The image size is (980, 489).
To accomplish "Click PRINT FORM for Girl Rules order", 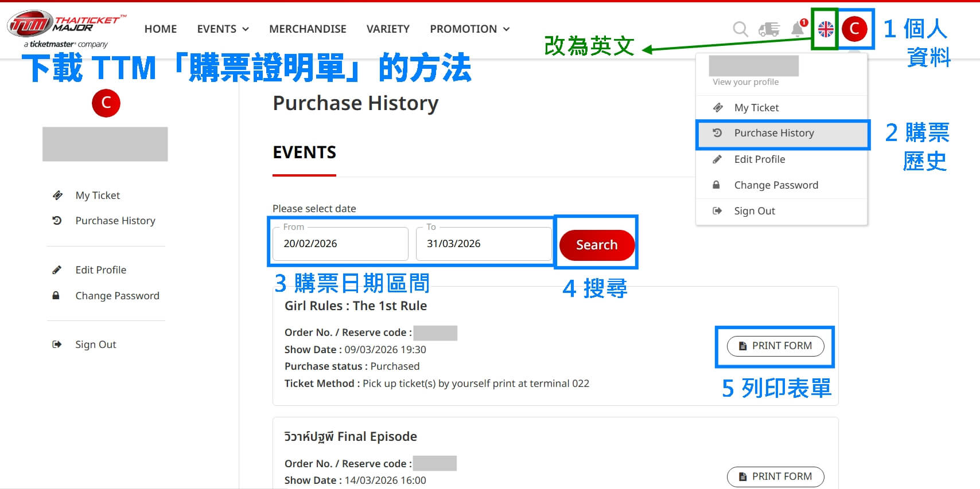I will click(775, 346).
